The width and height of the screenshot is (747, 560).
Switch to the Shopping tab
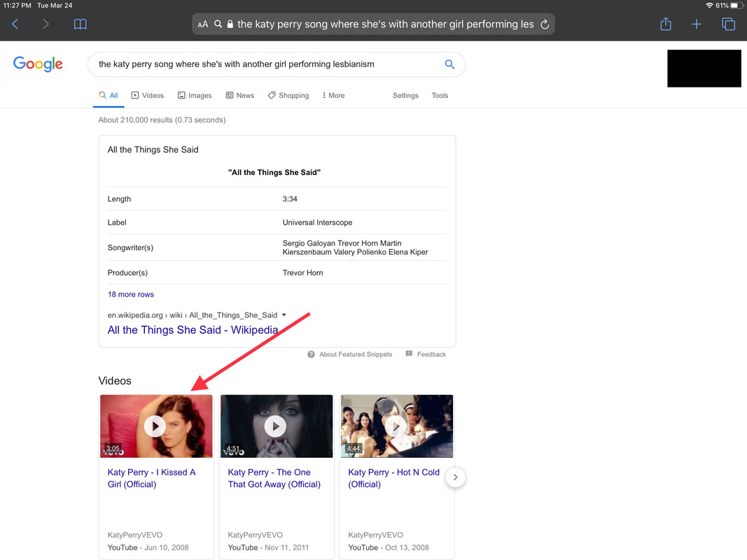point(288,95)
